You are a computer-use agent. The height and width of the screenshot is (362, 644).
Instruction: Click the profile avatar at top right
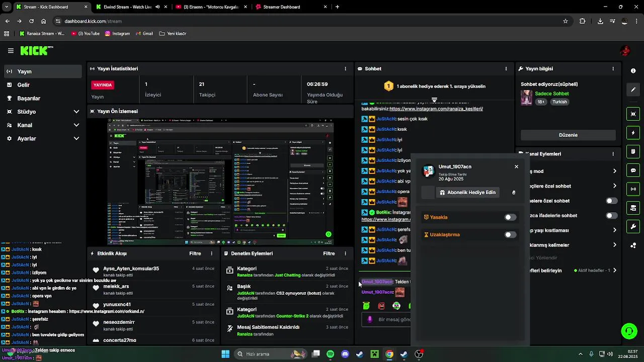click(625, 51)
